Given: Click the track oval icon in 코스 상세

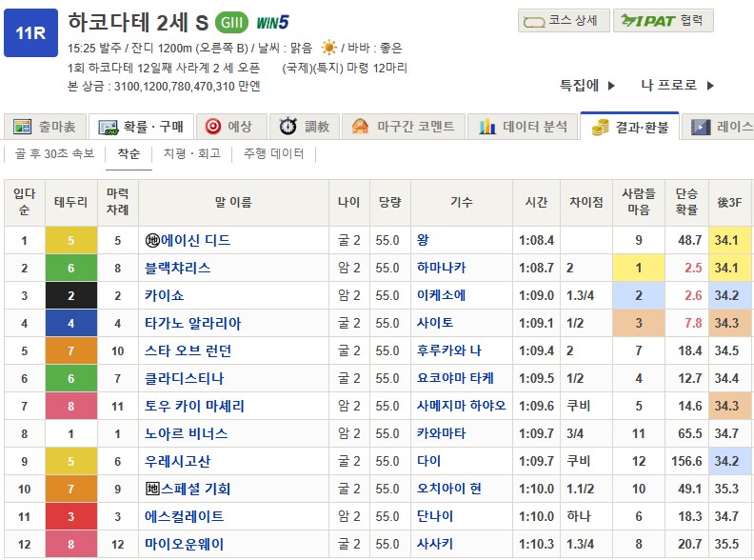Looking at the screenshot, I should (534, 22).
